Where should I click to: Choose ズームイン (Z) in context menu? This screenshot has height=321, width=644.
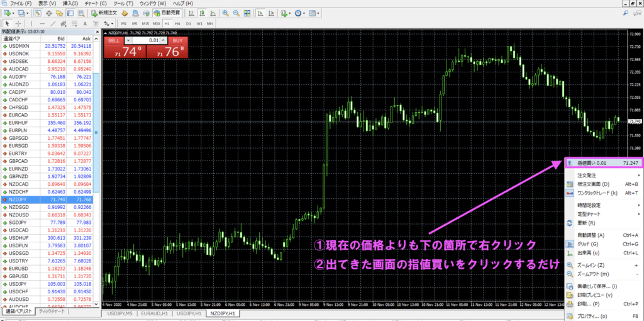603,265
